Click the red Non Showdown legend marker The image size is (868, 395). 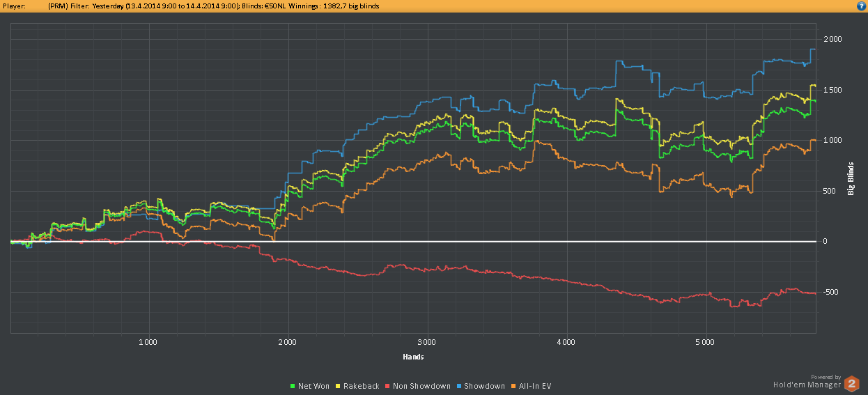tap(387, 386)
